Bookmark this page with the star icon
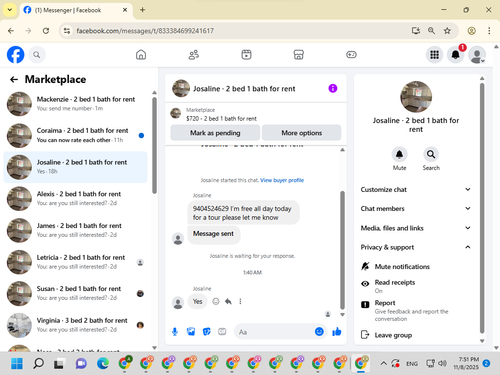Viewport: 500px width, 375px height. [447, 31]
